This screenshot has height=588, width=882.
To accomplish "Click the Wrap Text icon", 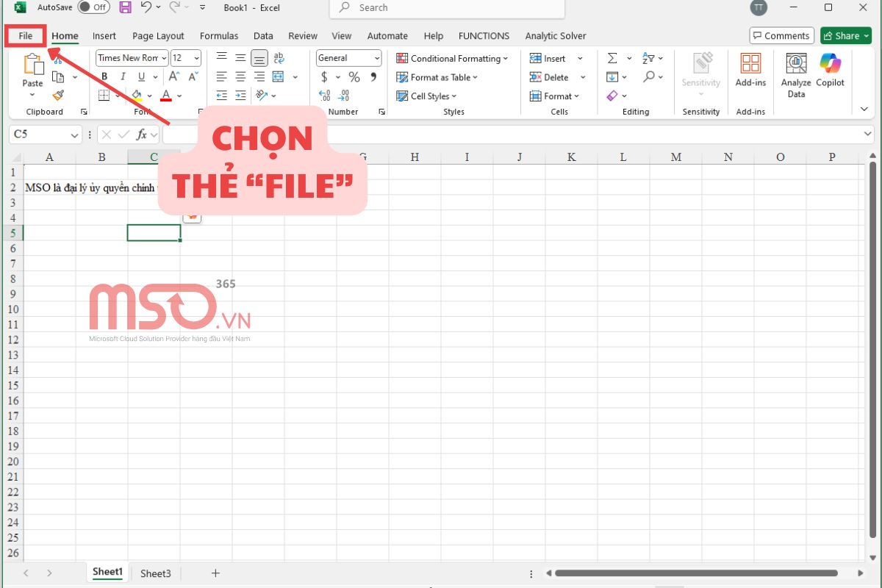I will 279,57.
